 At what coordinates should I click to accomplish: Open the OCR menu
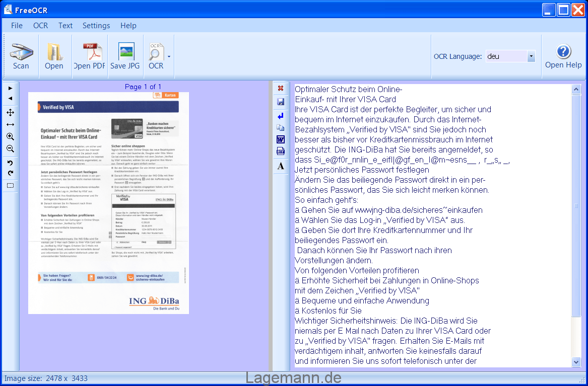[40, 26]
